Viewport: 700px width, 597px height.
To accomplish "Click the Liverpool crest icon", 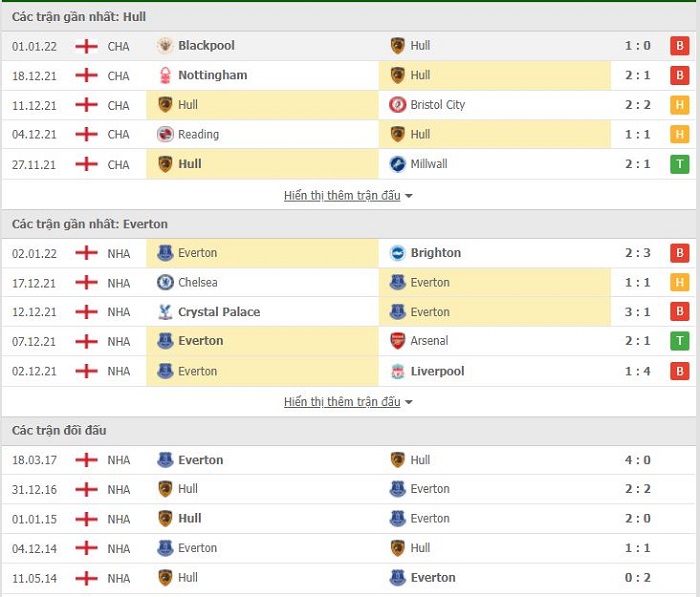I will coord(397,371).
